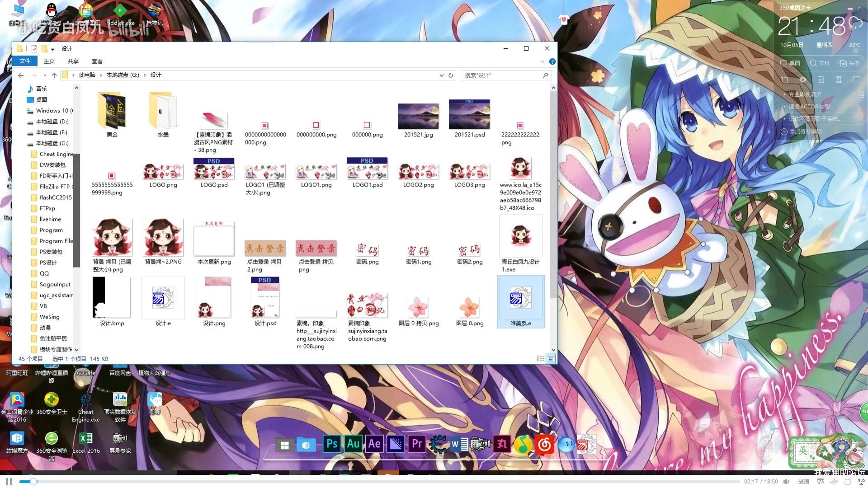Open the blue folder icon in dock
The image size is (868, 488).
tap(306, 446)
